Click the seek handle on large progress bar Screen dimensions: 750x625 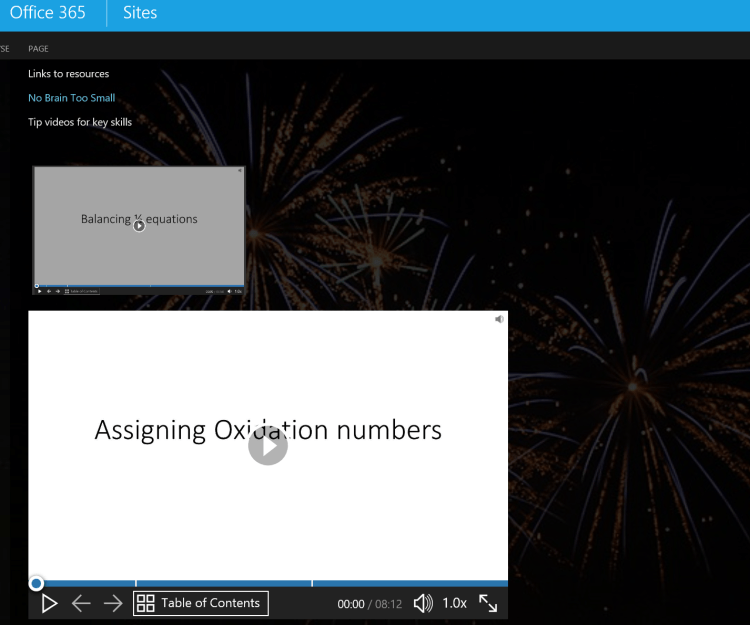coord(36,583)
